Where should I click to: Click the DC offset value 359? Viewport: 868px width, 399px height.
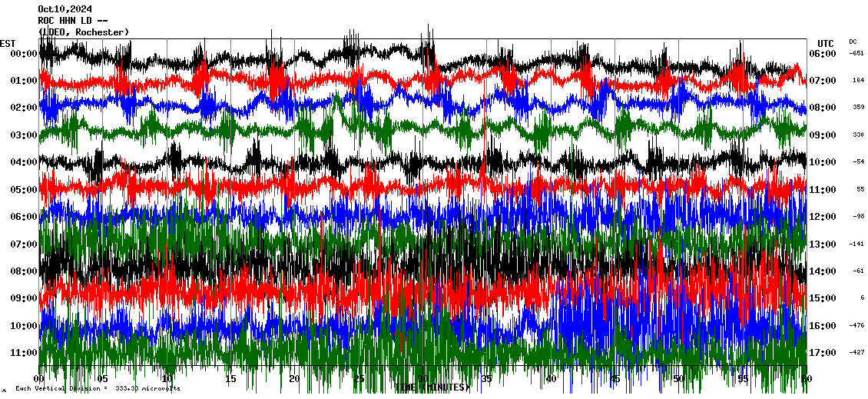point(858,108)
